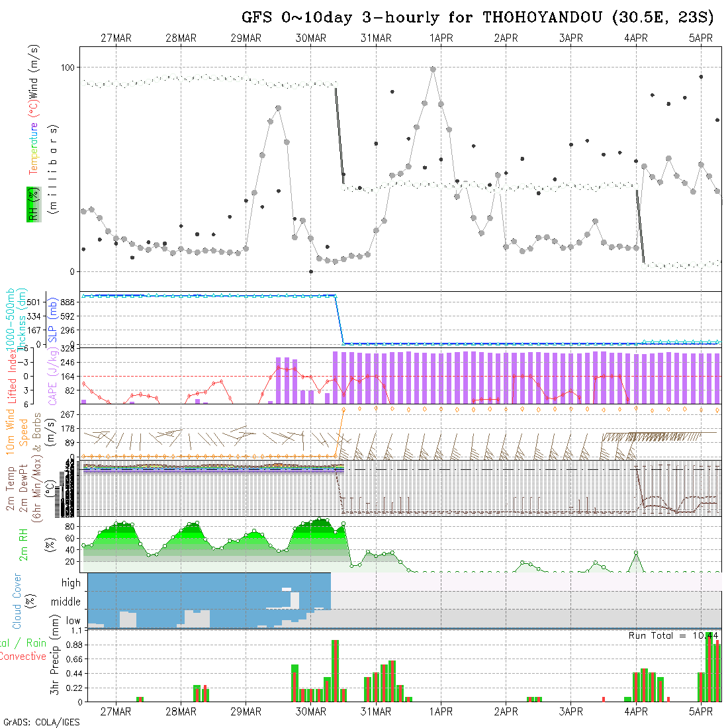The image size is (728, 728).
Task: Click the red Convective legend text
Action: 23,657
